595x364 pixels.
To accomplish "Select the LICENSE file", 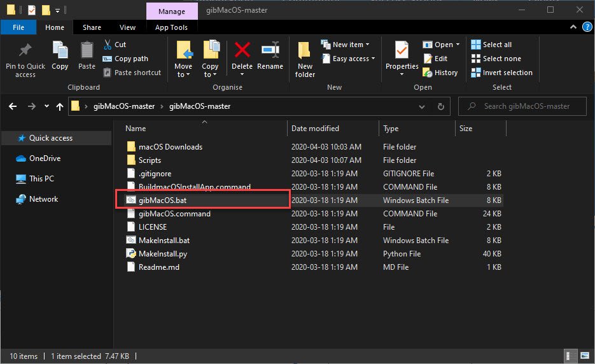I will click(153, 227).
